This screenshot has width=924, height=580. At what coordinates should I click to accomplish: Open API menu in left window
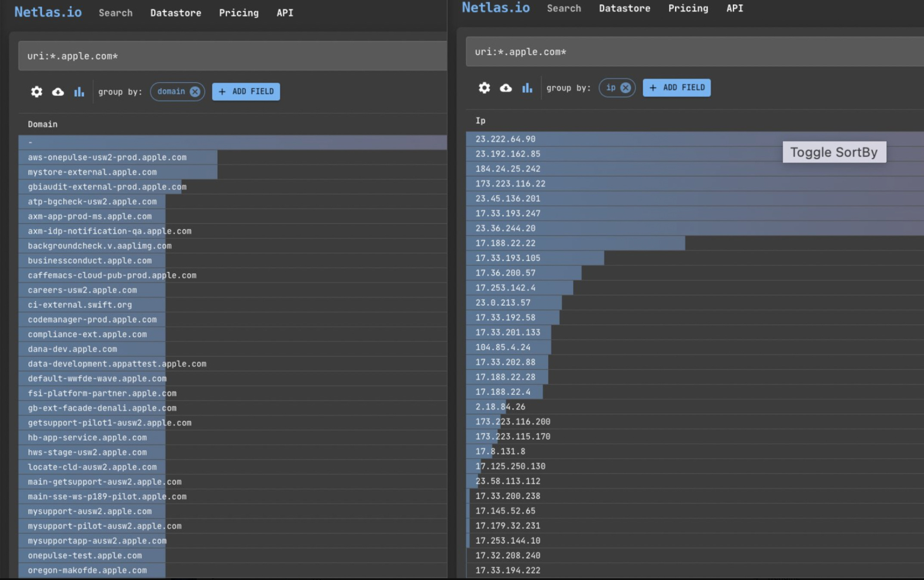(x=285, y=13)
